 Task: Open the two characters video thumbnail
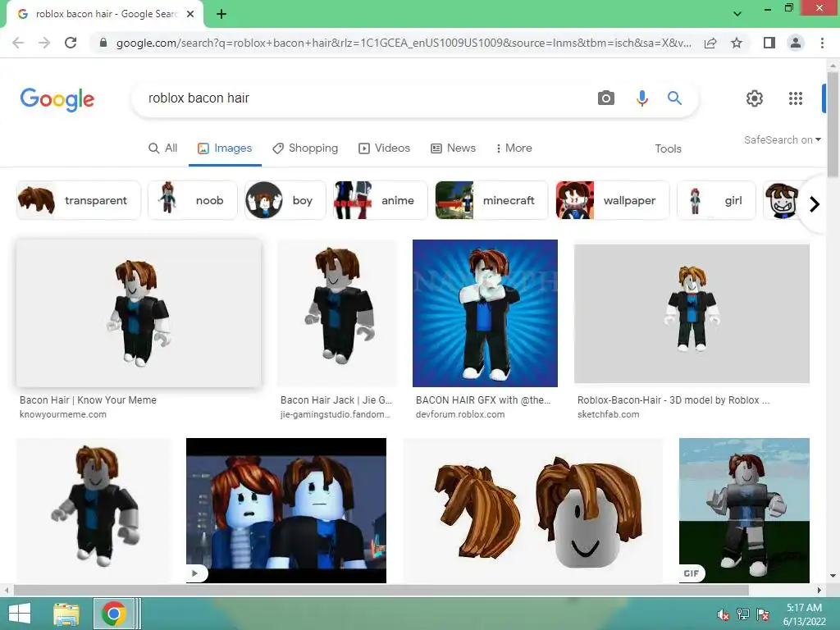286,510
